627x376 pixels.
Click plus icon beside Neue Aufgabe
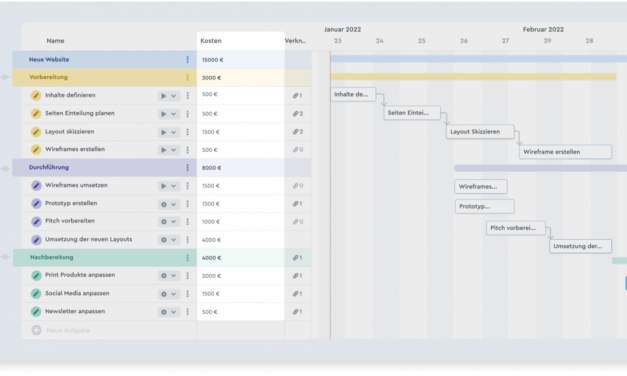pos(36,330)
